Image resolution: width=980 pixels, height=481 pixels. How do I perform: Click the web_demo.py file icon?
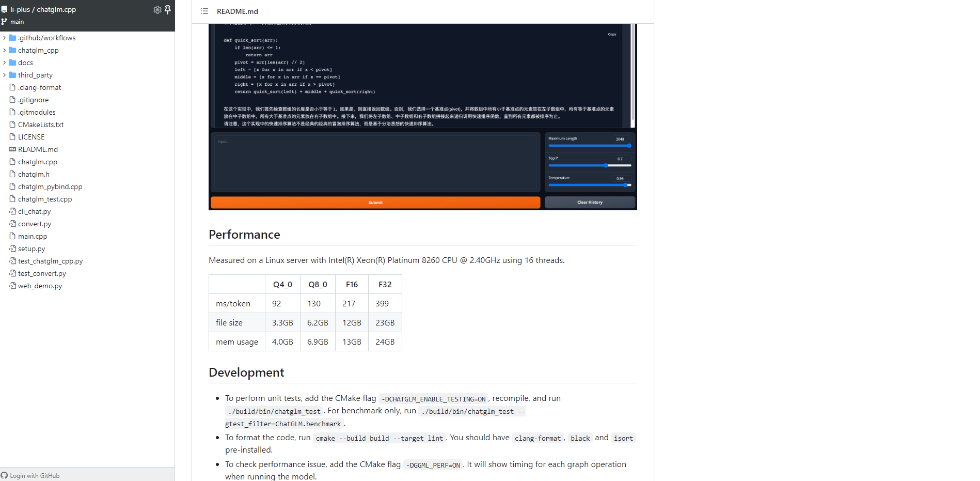12,286
